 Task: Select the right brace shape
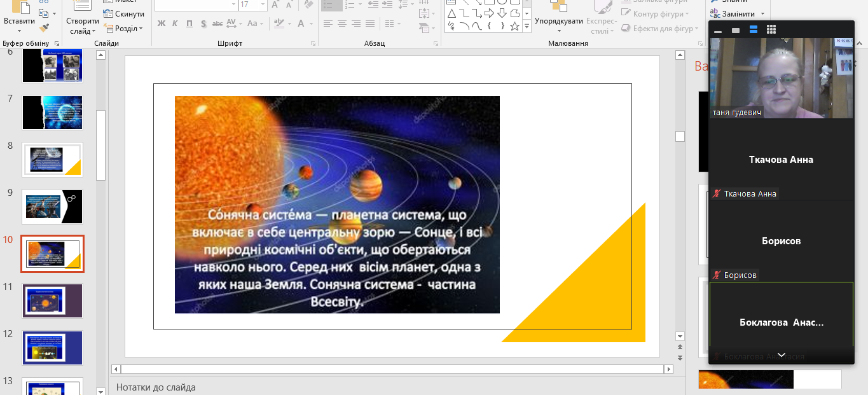pos(502,26)
